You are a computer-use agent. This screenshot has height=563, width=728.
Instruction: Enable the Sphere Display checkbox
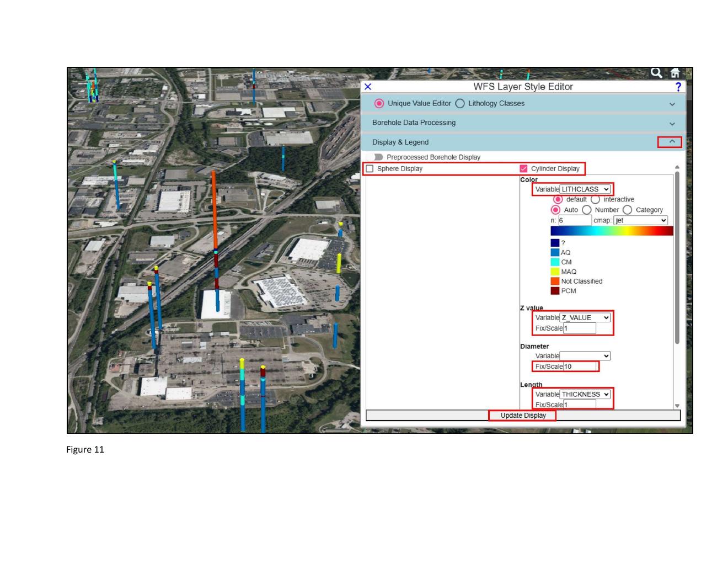pos(370,169)
